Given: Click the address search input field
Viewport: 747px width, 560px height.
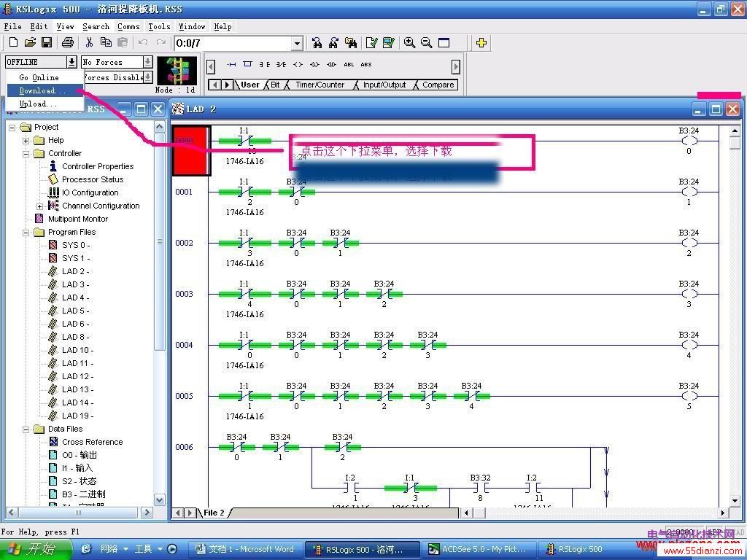Looking at the screenshot, I should [233, 43].
